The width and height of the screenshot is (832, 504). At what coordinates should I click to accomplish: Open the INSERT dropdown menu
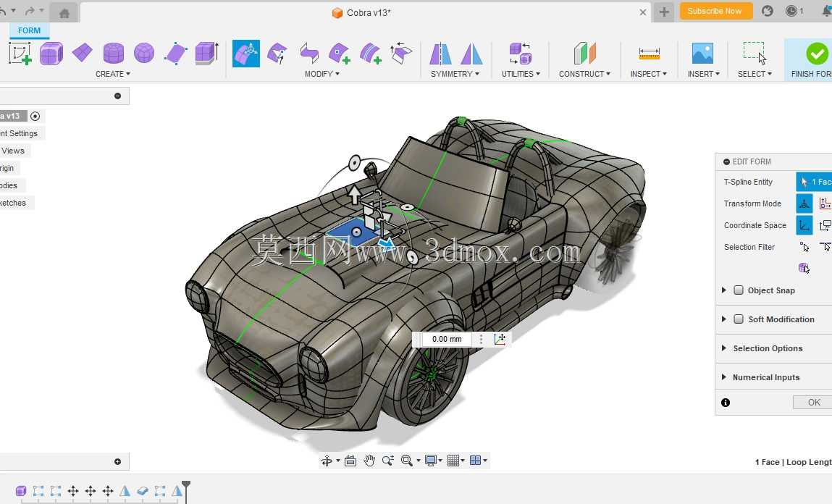(x=704, y=74)
